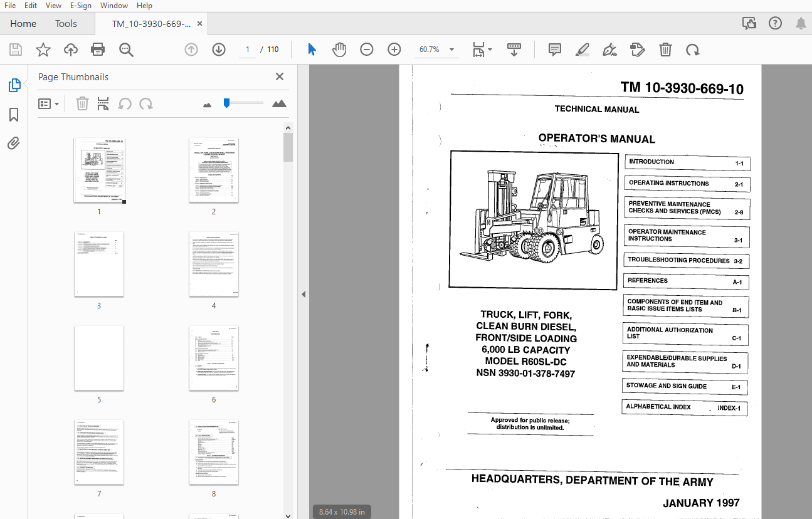Open the zoom level dropdown
The width and height of the screenshot is (812, 519).
click(451, 50)
